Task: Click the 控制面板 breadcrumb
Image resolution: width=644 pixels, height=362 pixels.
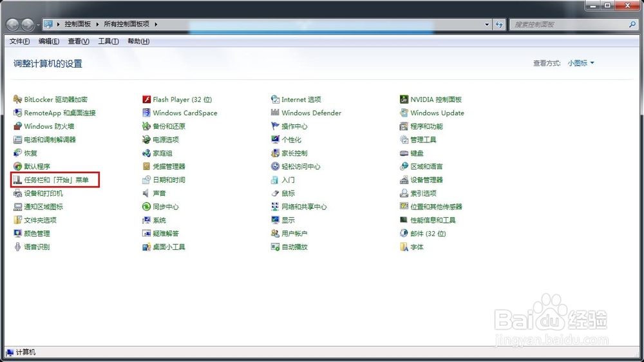Action: click(x=78, y=24)
